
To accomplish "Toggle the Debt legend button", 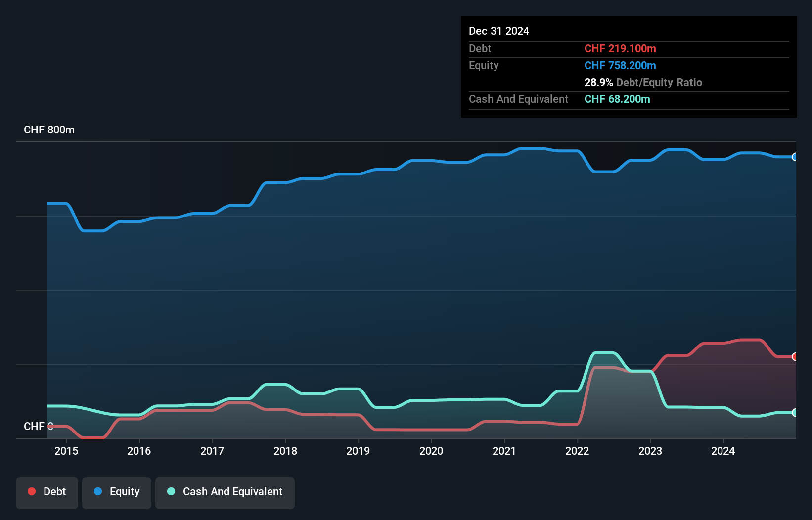I will 47,493.
